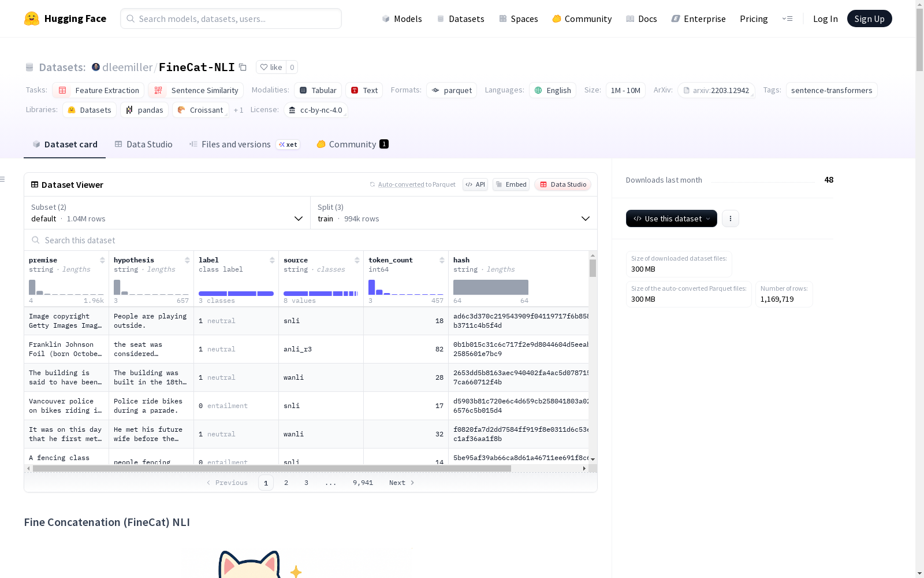
Task: Open Community in top navigation
Action: click(x=582, y=18)
